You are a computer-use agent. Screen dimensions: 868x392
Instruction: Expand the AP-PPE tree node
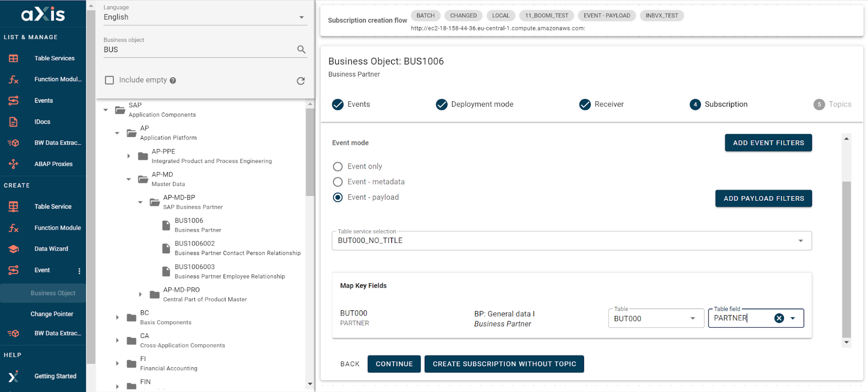pyautogui.click(x=129, y=156)
